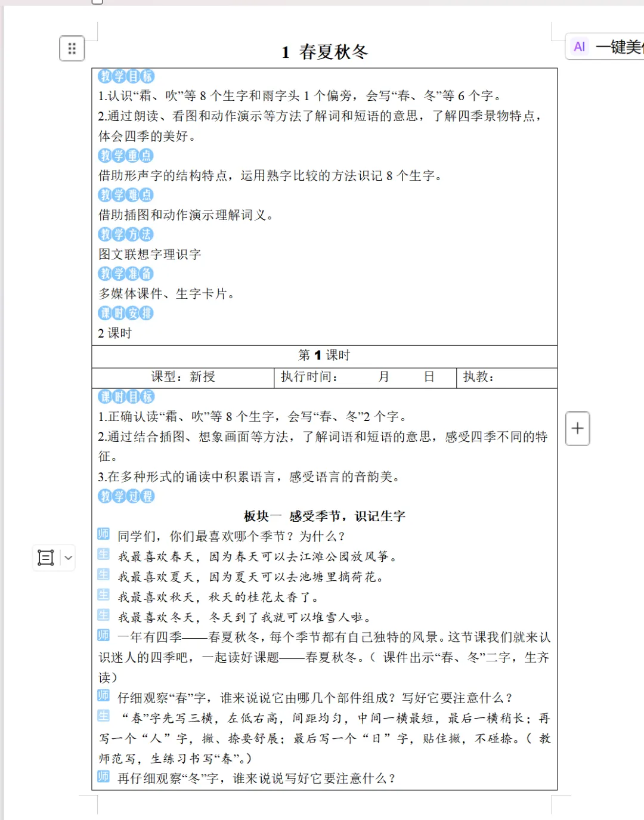
Task: Click the 生 icon before 我最喜欢春天
Action: (104, 554)
